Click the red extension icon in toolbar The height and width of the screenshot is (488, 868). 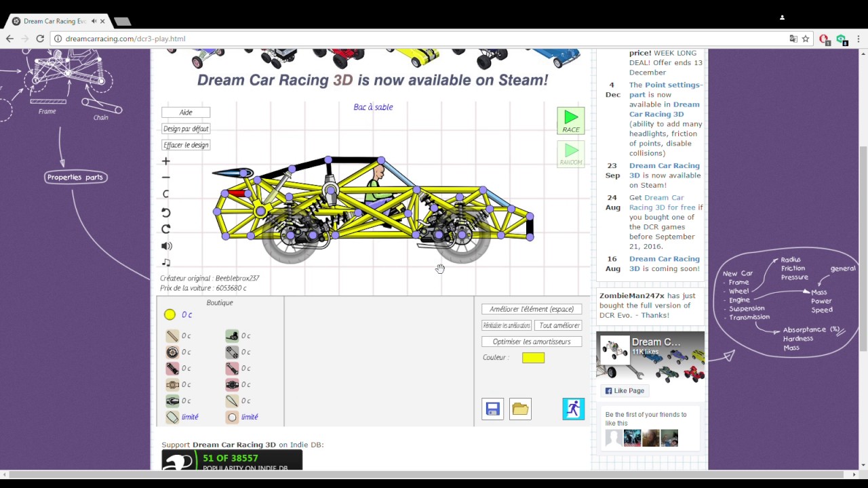point(825,39)
